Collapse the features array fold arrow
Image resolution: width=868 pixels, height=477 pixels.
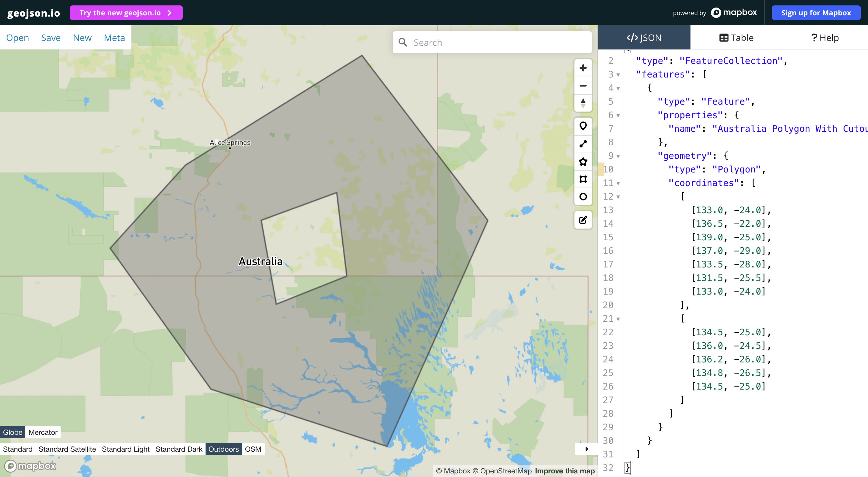tap(618, 74)
